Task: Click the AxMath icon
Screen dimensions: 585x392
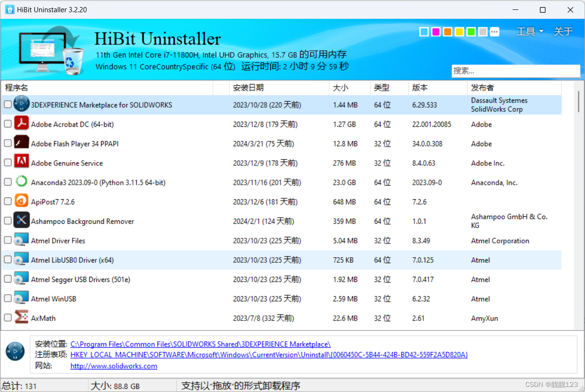Action: pos(22,318)
